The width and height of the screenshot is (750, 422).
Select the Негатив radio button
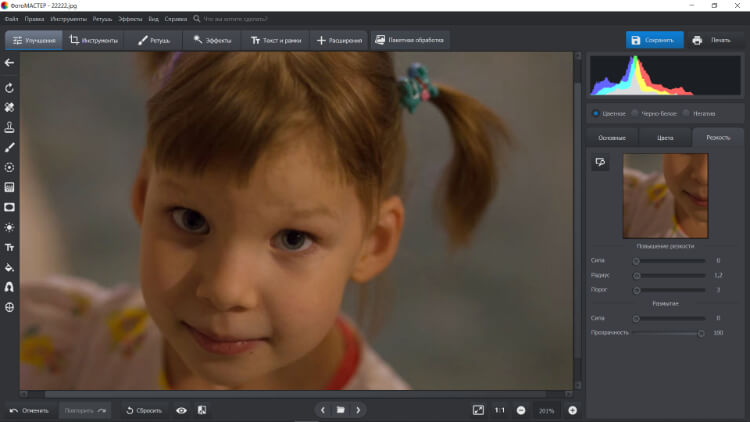coord(686,113)
